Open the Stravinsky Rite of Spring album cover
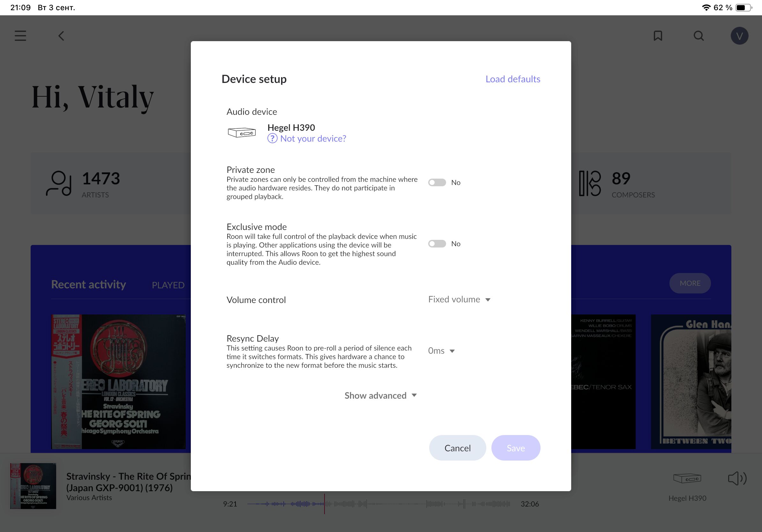The image size is (762, 532). [118, 382]
